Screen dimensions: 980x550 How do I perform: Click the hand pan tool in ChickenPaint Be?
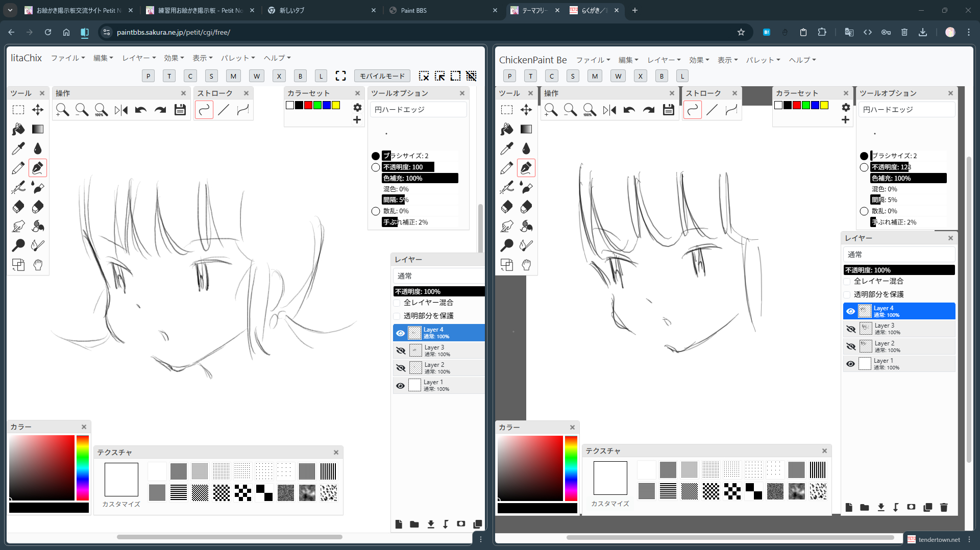(526, 265)
